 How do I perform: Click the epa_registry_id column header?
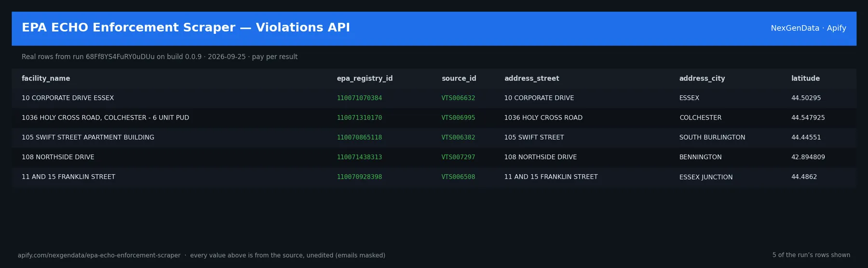coord(365,79)
